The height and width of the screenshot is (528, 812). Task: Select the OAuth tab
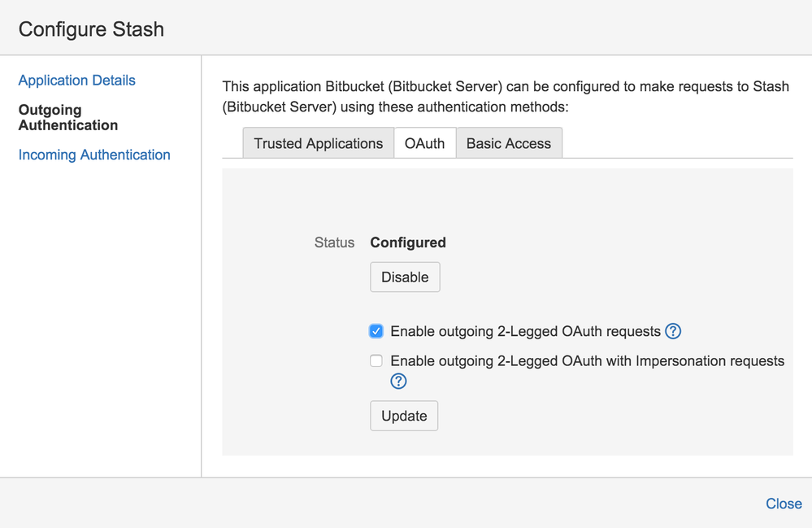click(424, 143)
